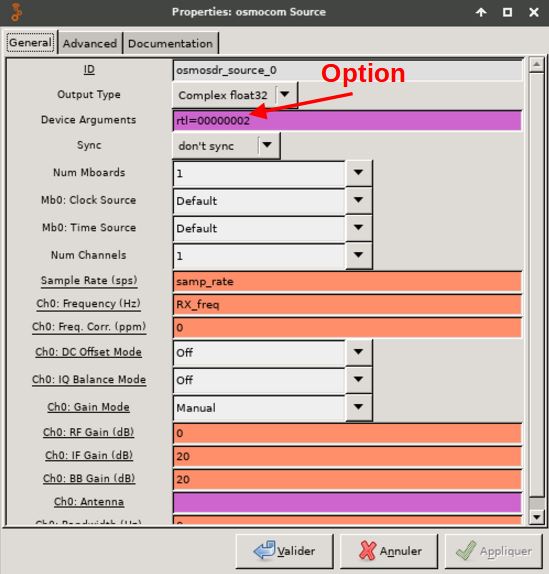Edit the Ch0: Frequency field RX_freq

pyautogui.click(x=347, y=305)
